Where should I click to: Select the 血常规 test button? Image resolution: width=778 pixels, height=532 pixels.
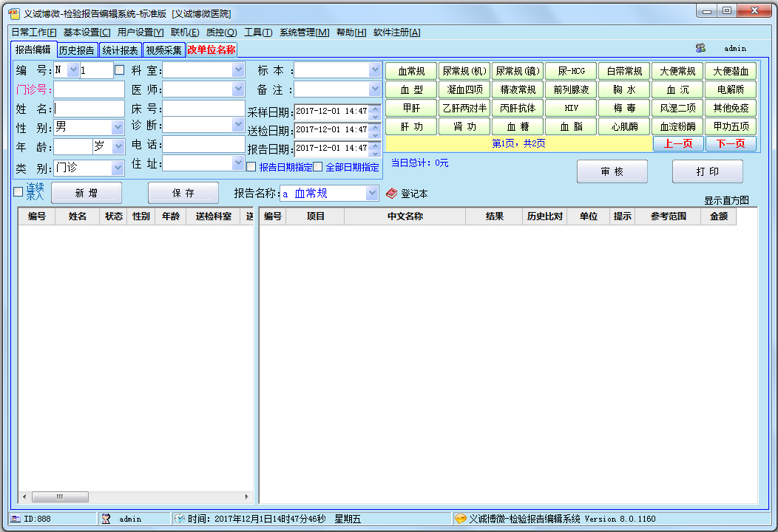pos(411,71)
